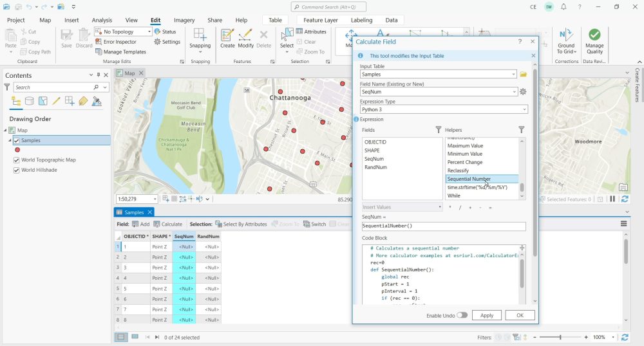The image size is (644, 346).
Task: Switch Contents to List By Snapping
Action: [x=70, y=101]
